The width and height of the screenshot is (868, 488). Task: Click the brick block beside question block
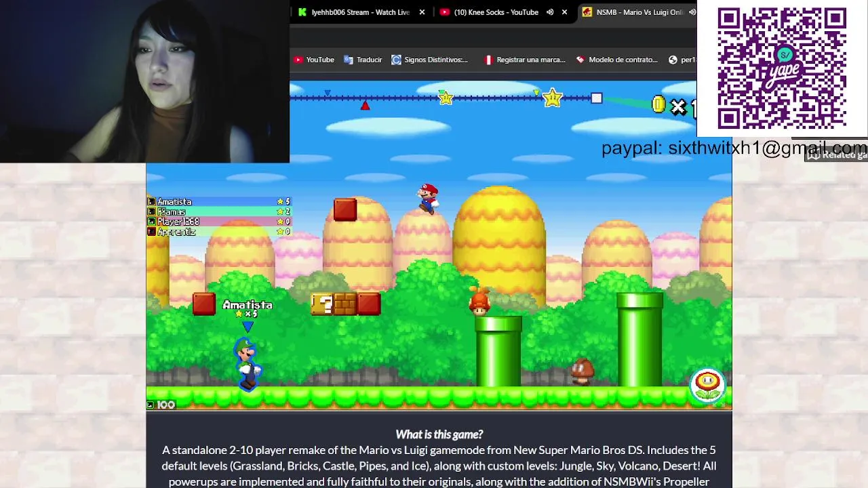click(x=345, y=304)
